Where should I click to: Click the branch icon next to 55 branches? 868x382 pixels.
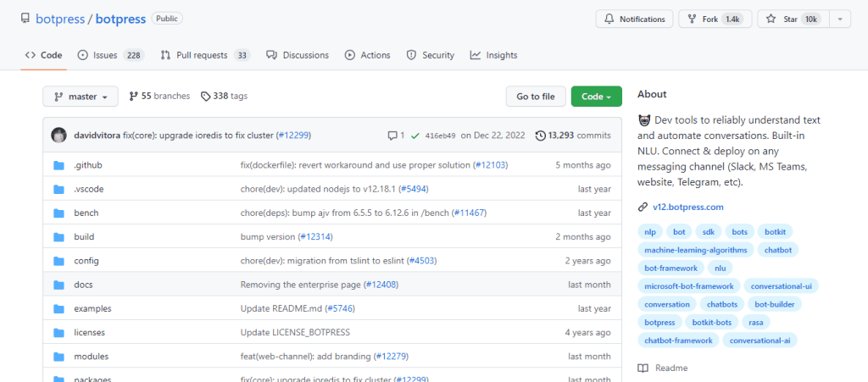133,97
